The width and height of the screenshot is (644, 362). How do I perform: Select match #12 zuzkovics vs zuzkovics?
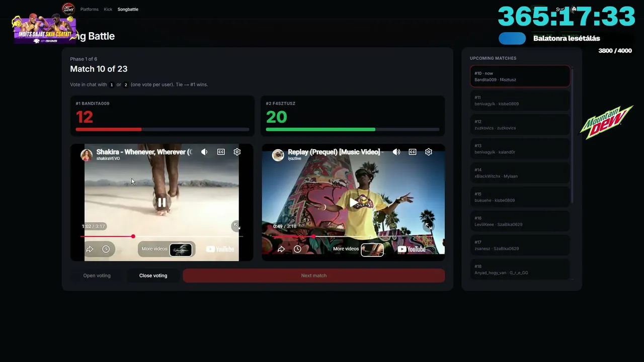click(x=520, y=125)
